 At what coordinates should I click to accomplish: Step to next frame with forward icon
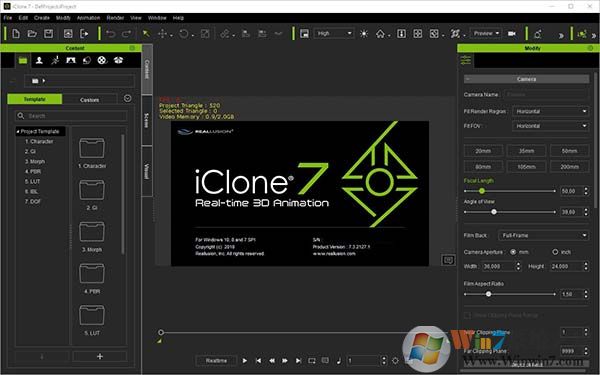tap(285, 360)
